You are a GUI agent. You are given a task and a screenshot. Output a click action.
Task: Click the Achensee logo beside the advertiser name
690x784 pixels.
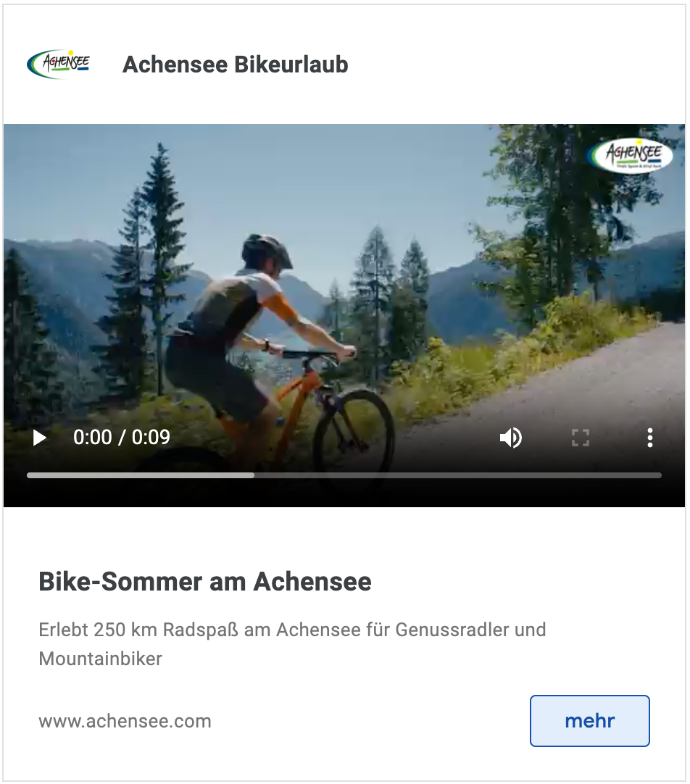coord(59,64)
